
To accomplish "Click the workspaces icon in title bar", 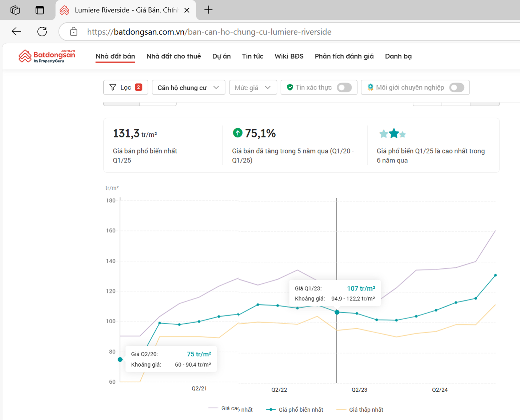I will pyautogui.click(x=15, y=10).
